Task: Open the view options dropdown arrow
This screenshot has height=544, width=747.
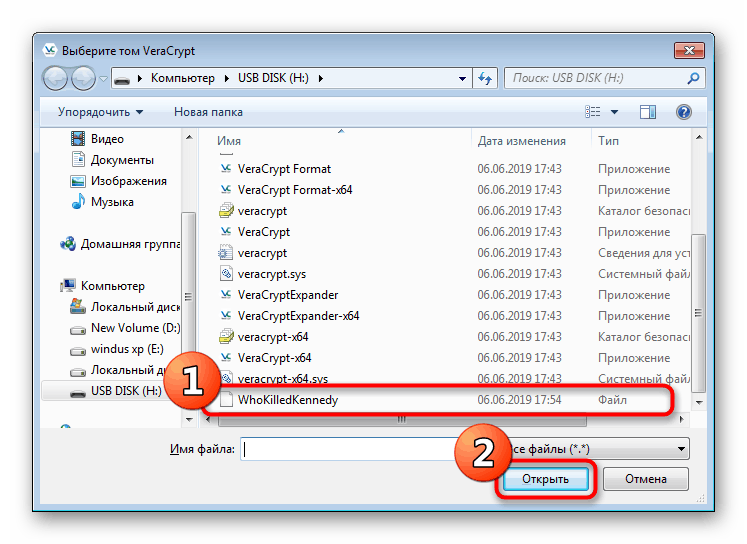Action: (x=615, y=112)
